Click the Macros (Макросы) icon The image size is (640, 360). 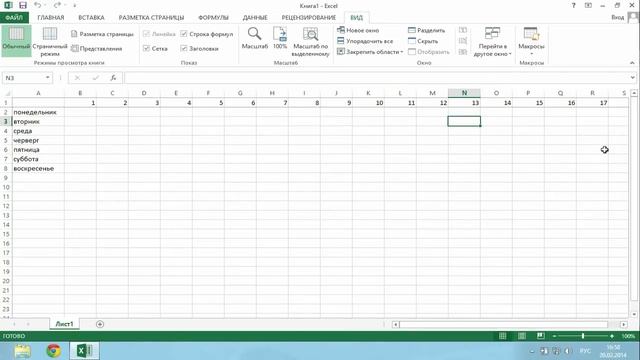[x=531, y=34]
